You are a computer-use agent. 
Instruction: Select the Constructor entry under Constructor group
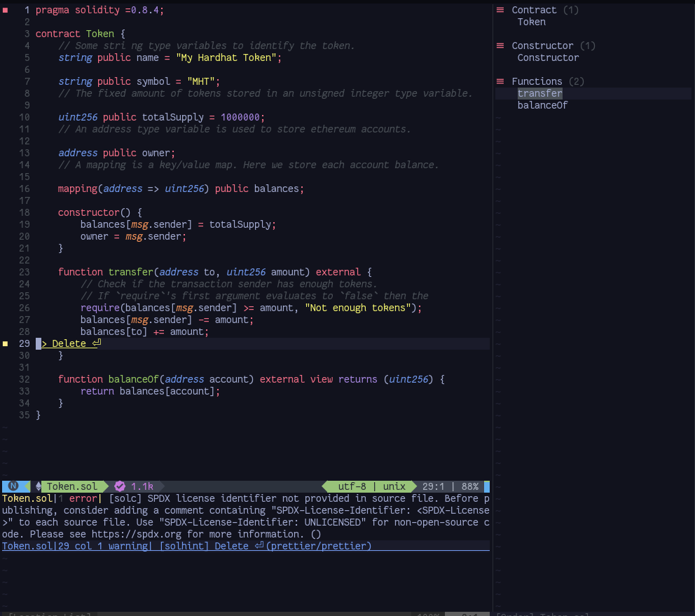pos(548,57)
